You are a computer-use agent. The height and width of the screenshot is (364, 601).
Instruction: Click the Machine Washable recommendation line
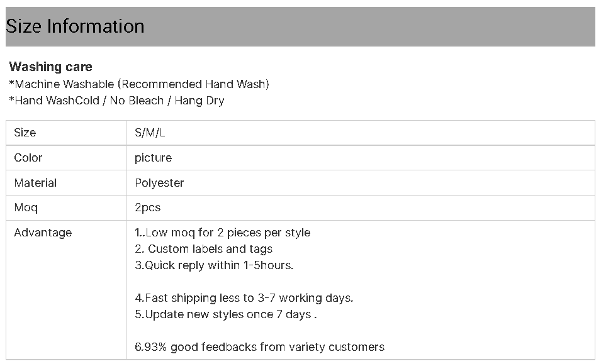(139, 84)
